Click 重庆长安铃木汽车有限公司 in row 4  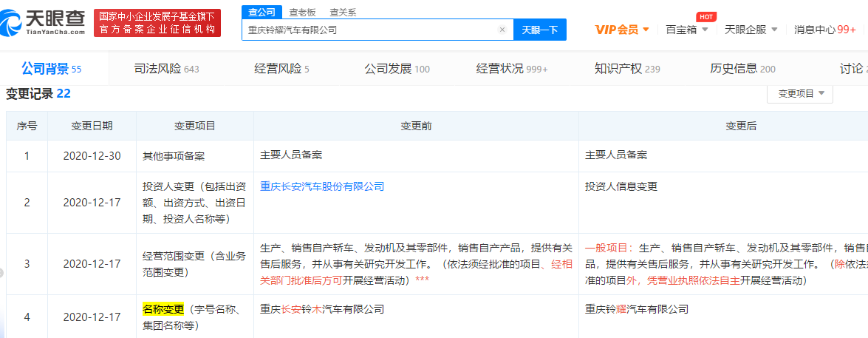coord(322,309)
